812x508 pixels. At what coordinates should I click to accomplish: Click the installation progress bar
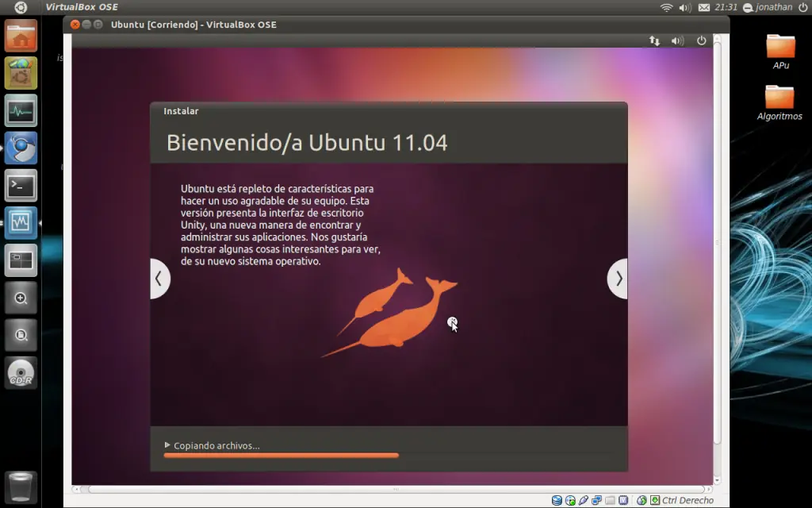click(x=389, y=455)
